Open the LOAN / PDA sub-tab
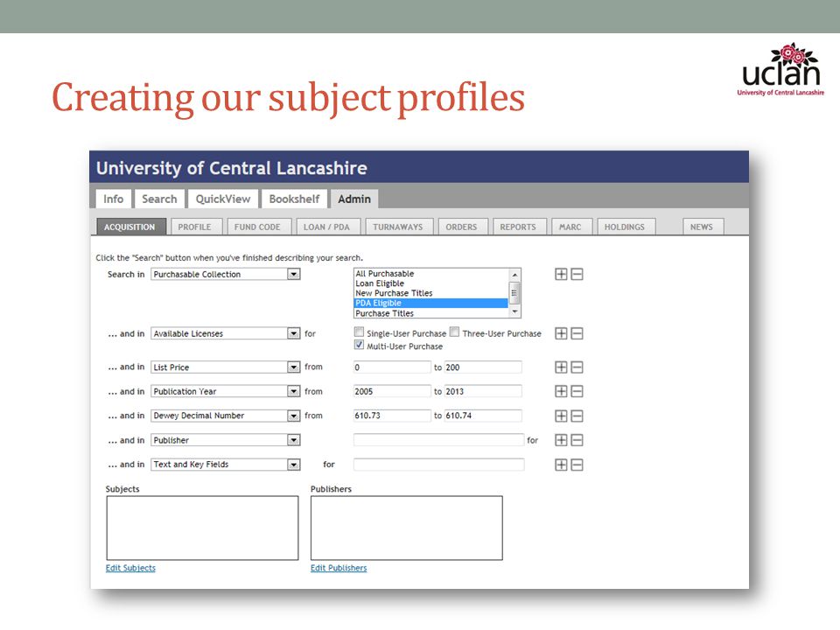 326,227
